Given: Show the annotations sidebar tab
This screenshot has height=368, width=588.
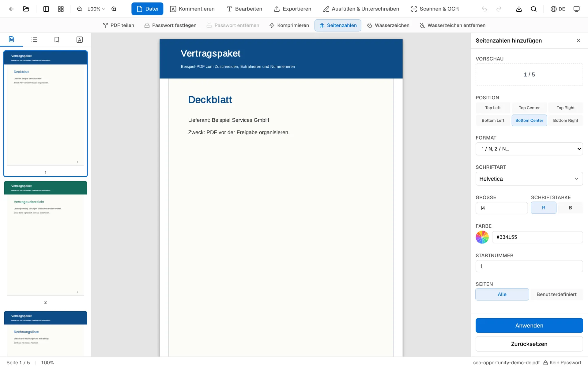Looking at the screenshot, I should [x=79, y=40].
